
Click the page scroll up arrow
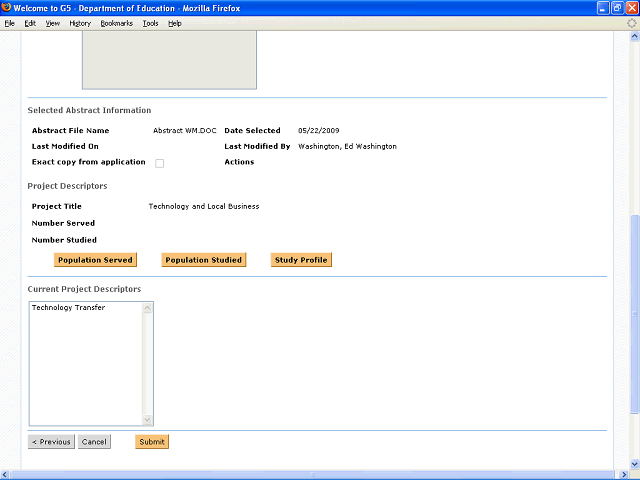point(635,36)
